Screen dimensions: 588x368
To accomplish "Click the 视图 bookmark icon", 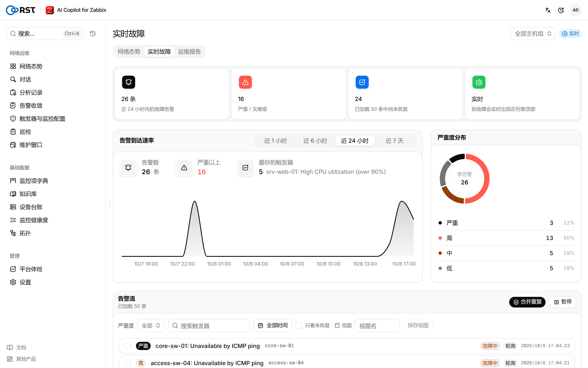I will click(337, 326).
